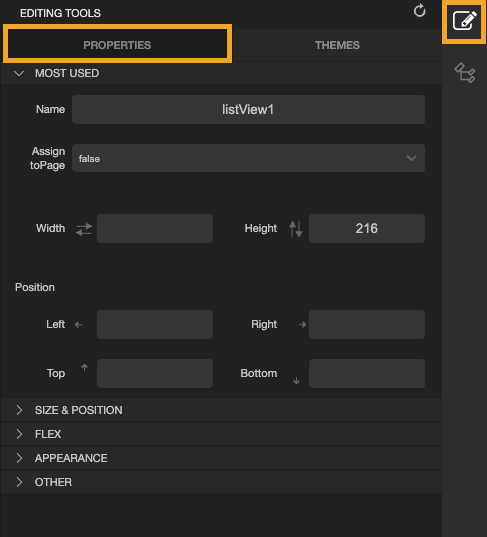Image resolution: width=487 pixels, height=537 pixels.
Task: Switch to the Themes tab
Action: pos(337,45)
